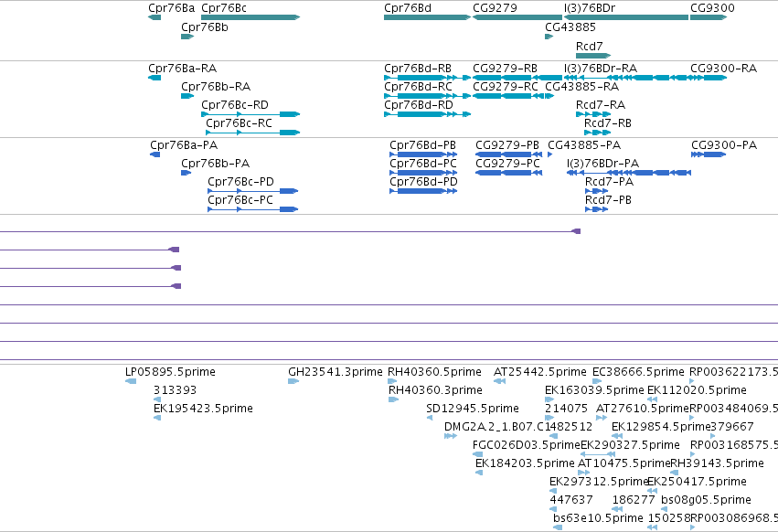Select transcript Cpr76Bd-RC
Screen dimensions: 778x532
click(x=427, y=96)
